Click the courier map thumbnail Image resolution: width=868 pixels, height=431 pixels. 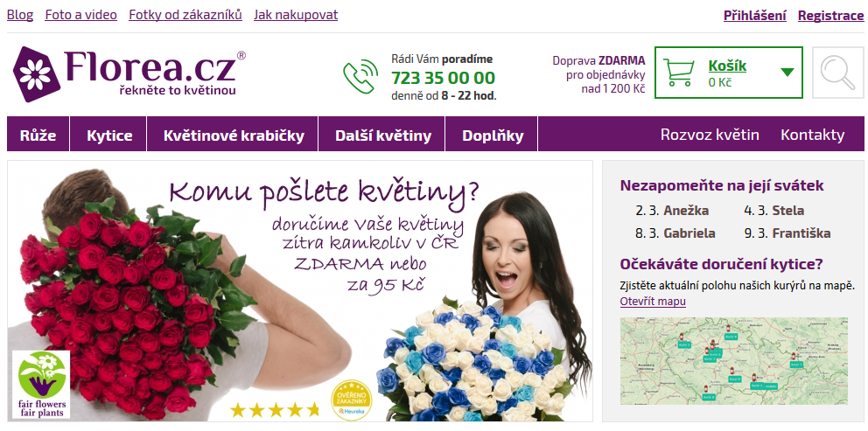[x=734, y=361]
